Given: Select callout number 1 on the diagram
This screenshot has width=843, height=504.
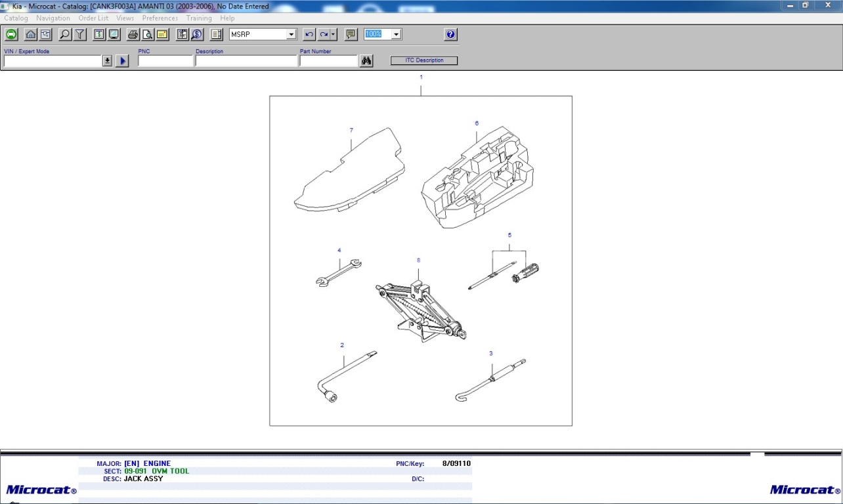Looking at the screenshot, I should tap(421, 77).
